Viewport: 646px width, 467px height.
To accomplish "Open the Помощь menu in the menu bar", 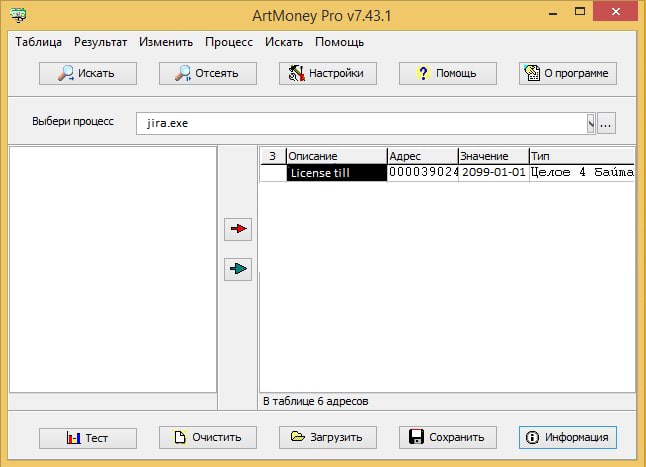I will click(x=339, y=42).
